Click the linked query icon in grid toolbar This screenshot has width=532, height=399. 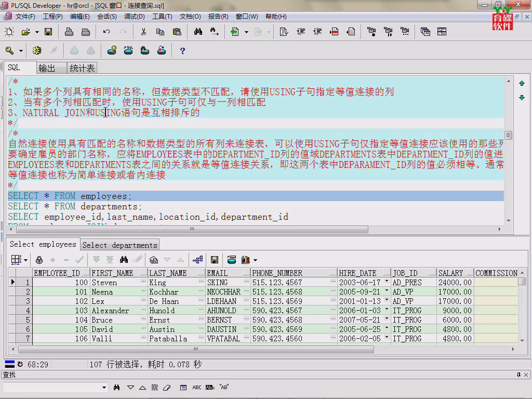click(198, 260)
